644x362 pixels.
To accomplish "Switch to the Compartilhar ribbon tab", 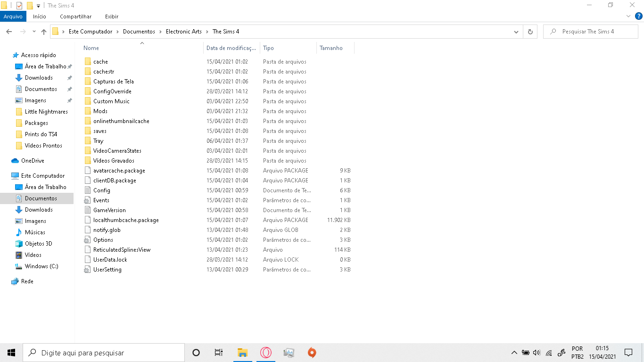I will tap(76, 16).
